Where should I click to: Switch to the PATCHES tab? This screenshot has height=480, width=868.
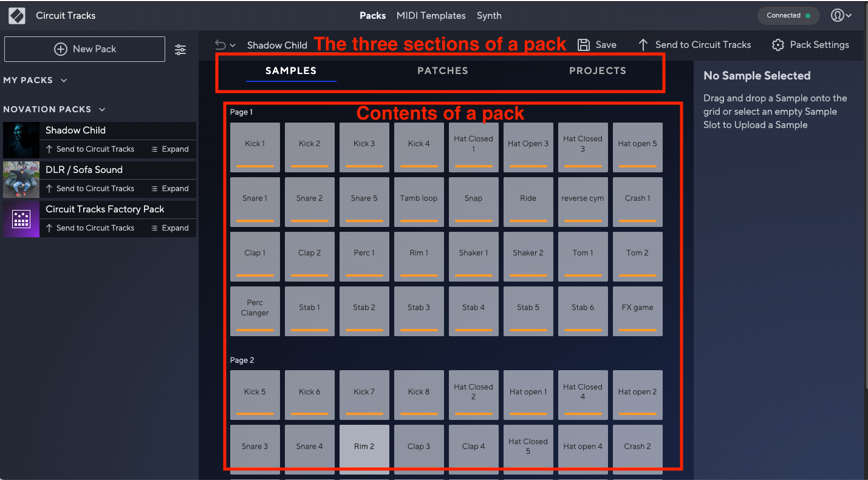coord(442,70)
